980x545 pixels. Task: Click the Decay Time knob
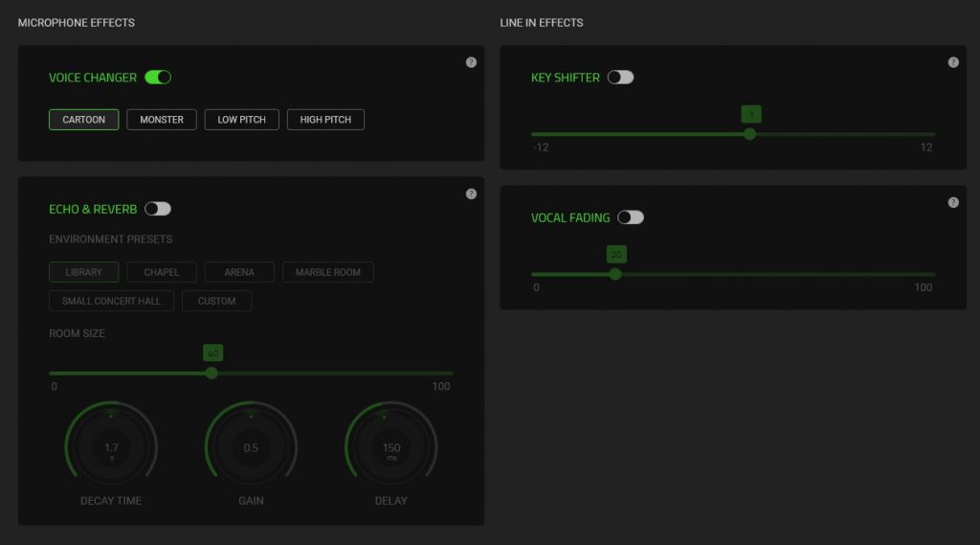click(111, 446)
